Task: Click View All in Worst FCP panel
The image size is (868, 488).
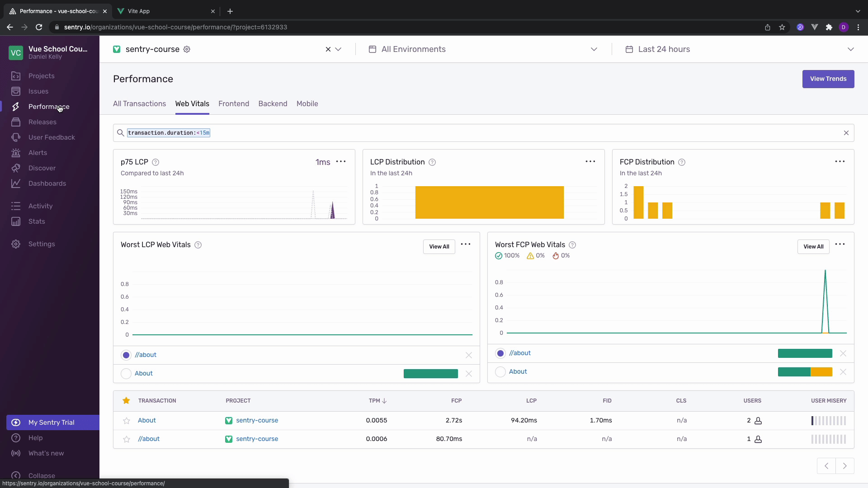Action: (x=813, y=247)
